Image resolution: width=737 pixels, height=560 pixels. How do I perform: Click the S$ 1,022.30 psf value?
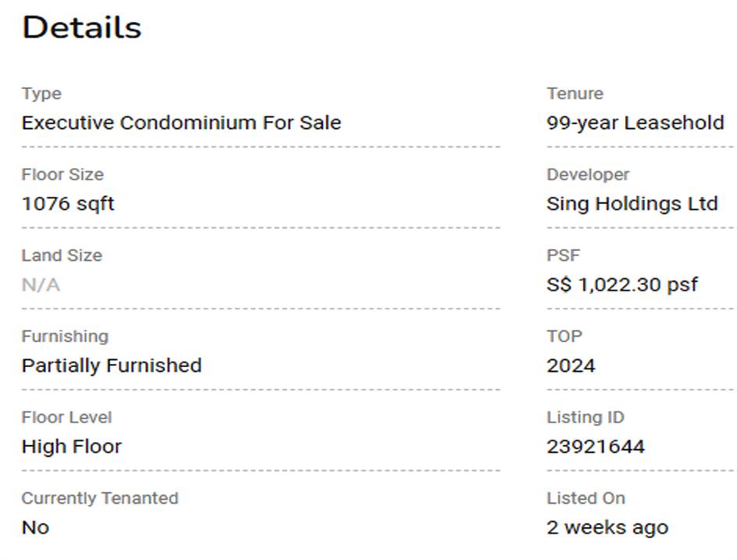point(622,285)
